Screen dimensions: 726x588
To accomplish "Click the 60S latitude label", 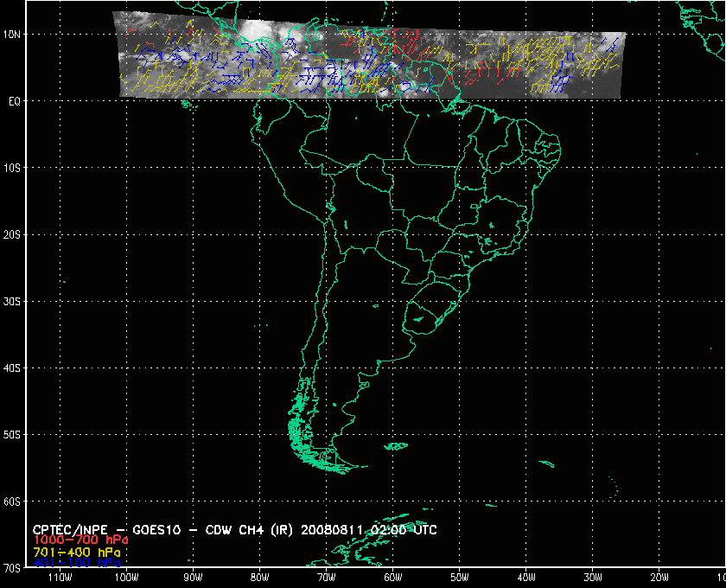I will pos(11,502).
